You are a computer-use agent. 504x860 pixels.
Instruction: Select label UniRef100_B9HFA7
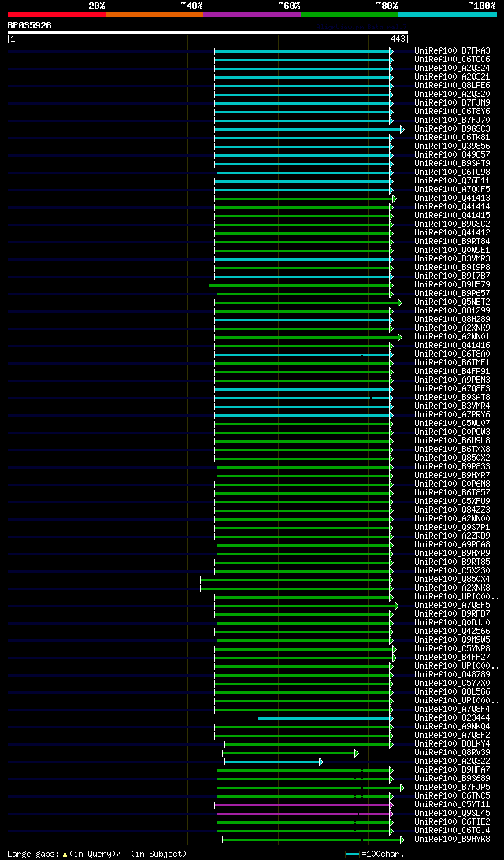pyautogui.click(x=453, y=770)
